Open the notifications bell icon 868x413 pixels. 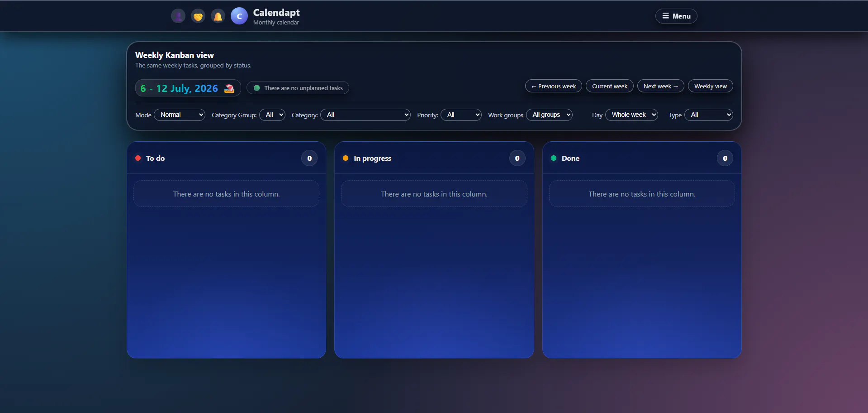[x=218, y=16]
